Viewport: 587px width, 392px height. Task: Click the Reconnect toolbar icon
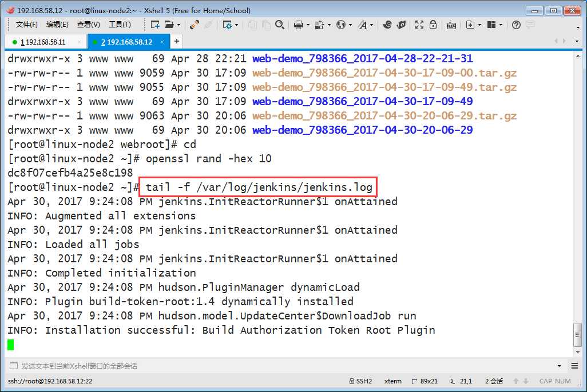pos(195,25)
